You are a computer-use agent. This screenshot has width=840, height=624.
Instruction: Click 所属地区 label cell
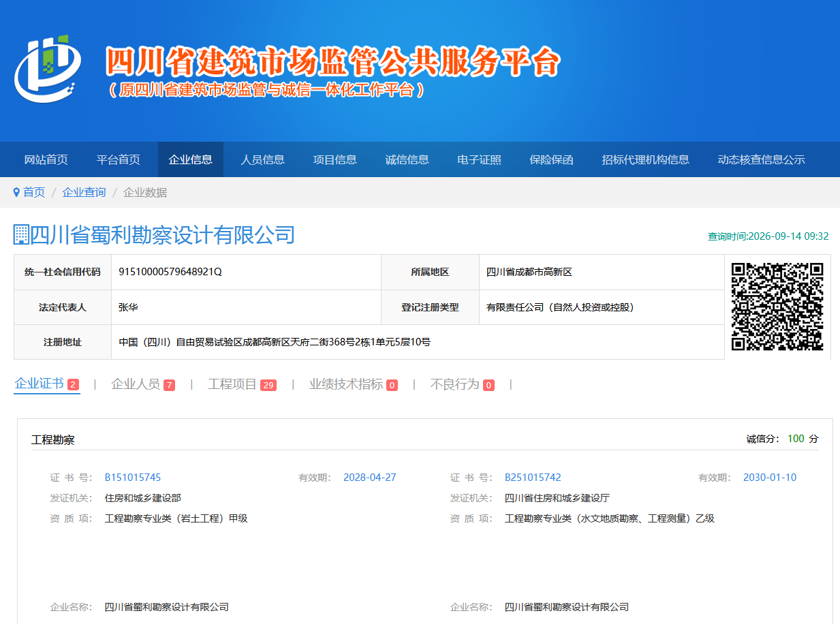coord(430,272)
